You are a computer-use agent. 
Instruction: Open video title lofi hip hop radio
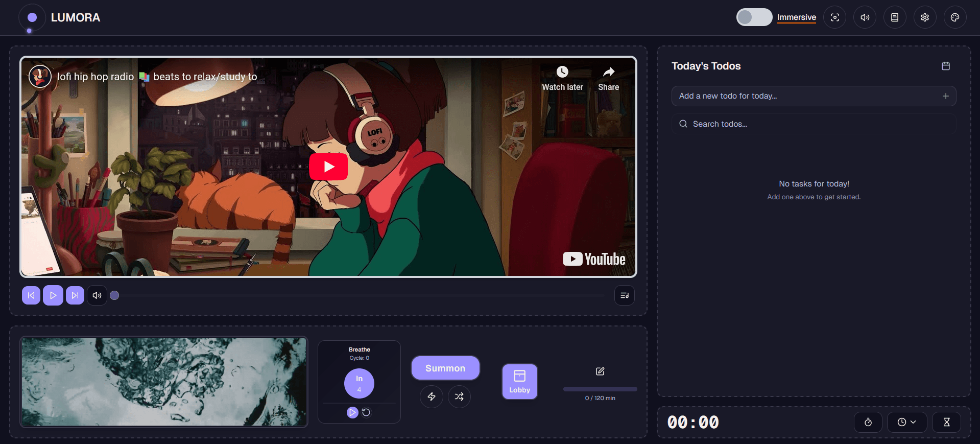click(x=157, y=77)
